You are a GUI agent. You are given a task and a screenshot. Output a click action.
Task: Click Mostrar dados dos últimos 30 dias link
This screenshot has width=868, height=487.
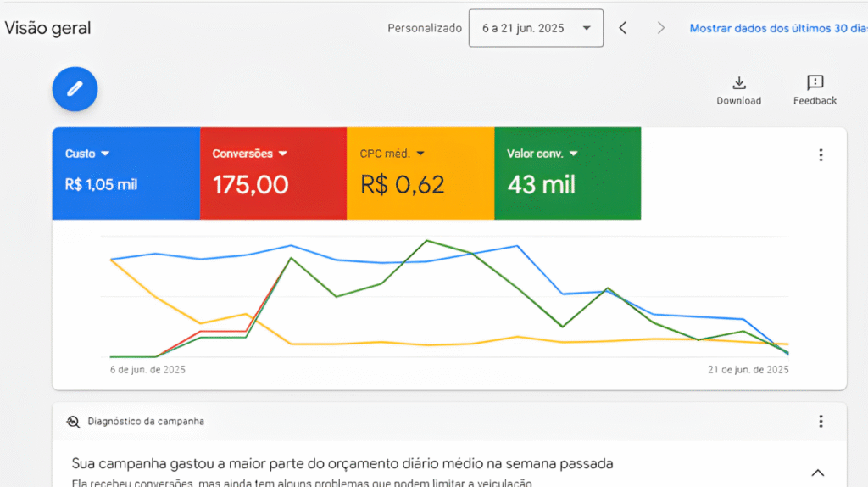778,28
